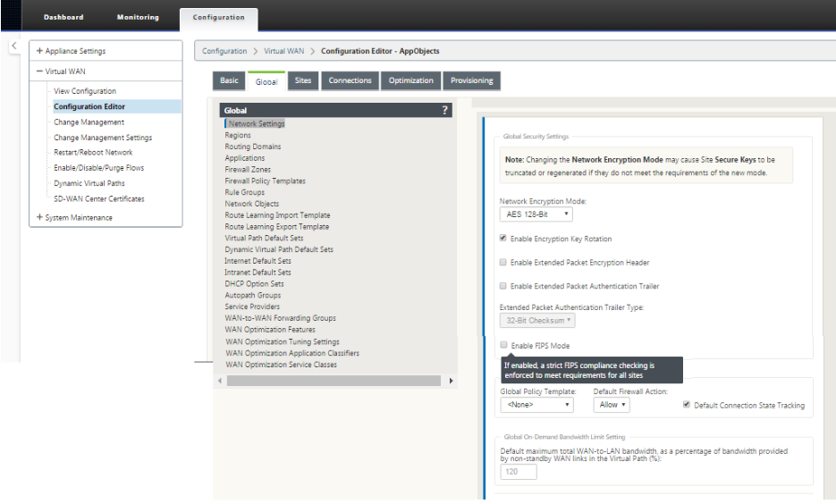This screenshot has width=836, height=504.
Task: Open Default Firewall Action dropdown
Action: [612, 405]
